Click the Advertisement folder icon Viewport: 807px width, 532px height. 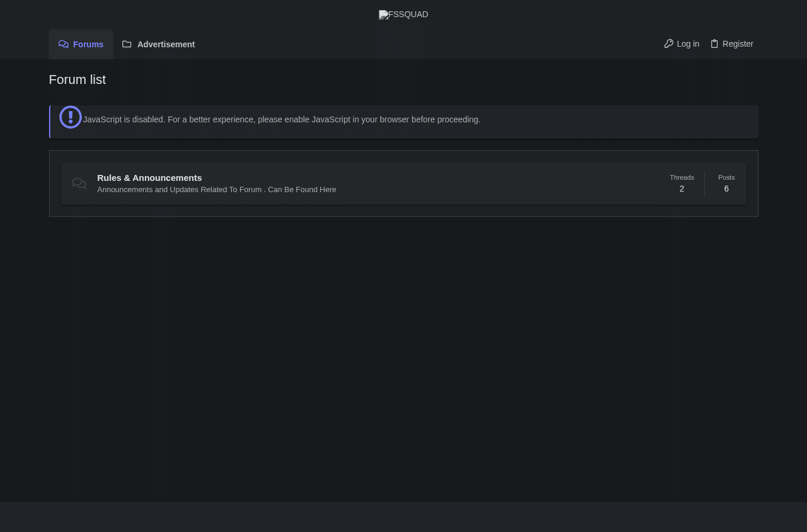pos(127,44)
